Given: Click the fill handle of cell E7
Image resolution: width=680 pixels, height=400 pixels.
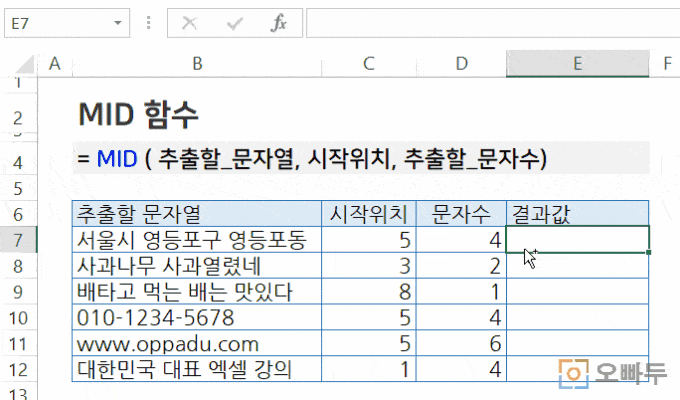Looking at the screenshot, I should [x=648, y=252].
